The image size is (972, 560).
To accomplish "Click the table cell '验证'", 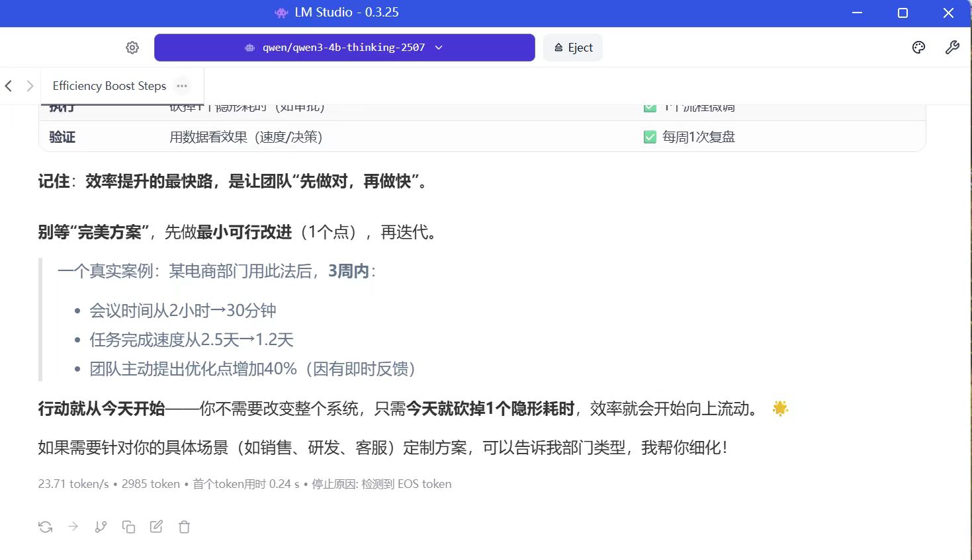I will point(62,138).
